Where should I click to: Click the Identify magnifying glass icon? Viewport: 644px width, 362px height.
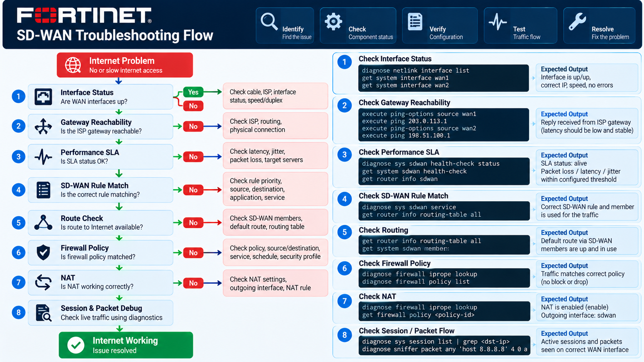(269, 22)
